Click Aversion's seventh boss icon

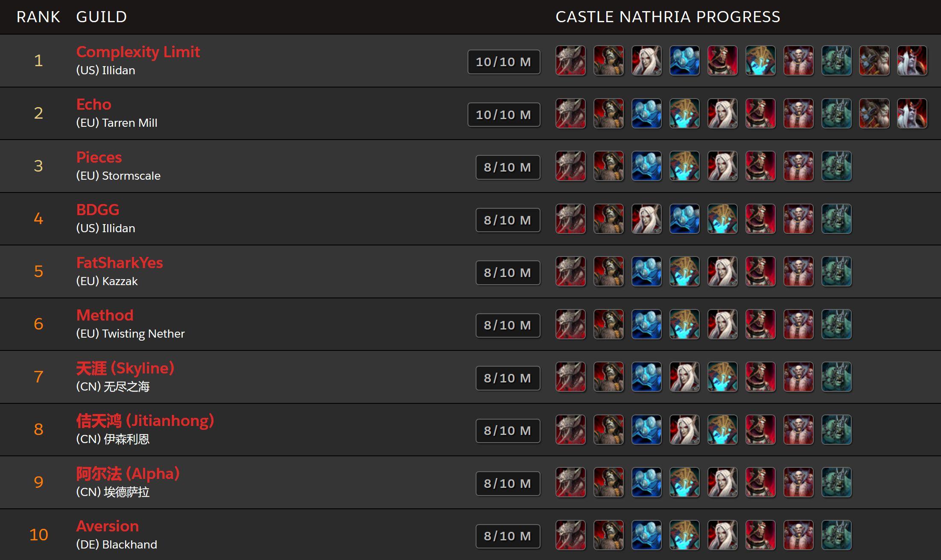tap(798, 535)
